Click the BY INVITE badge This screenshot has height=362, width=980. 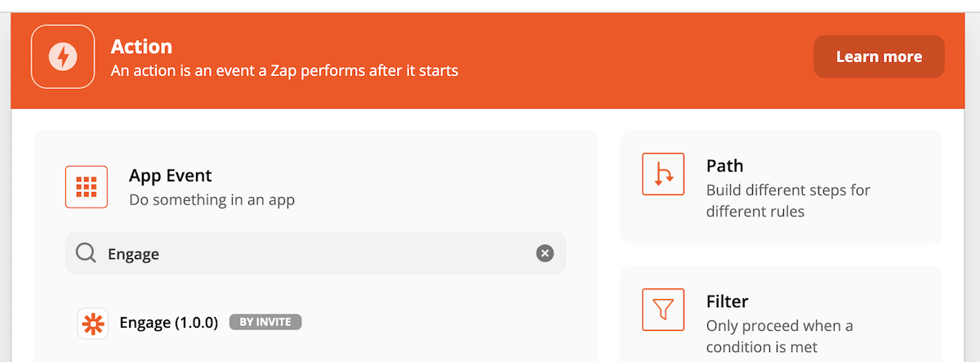click(265, 323)
